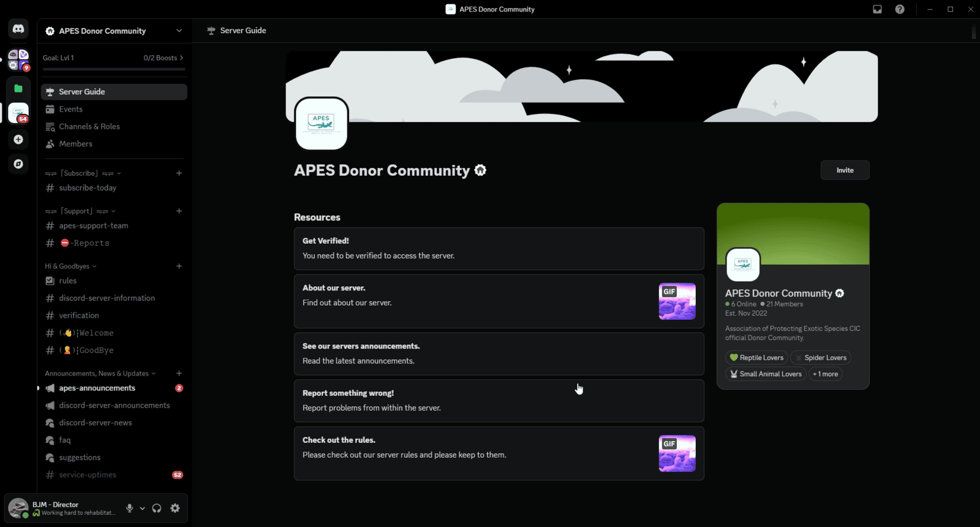Image resolution: width=980 pixels, height=527 pixels.
Task: Open the About our server resource card
Action: [x=499, y=301]
